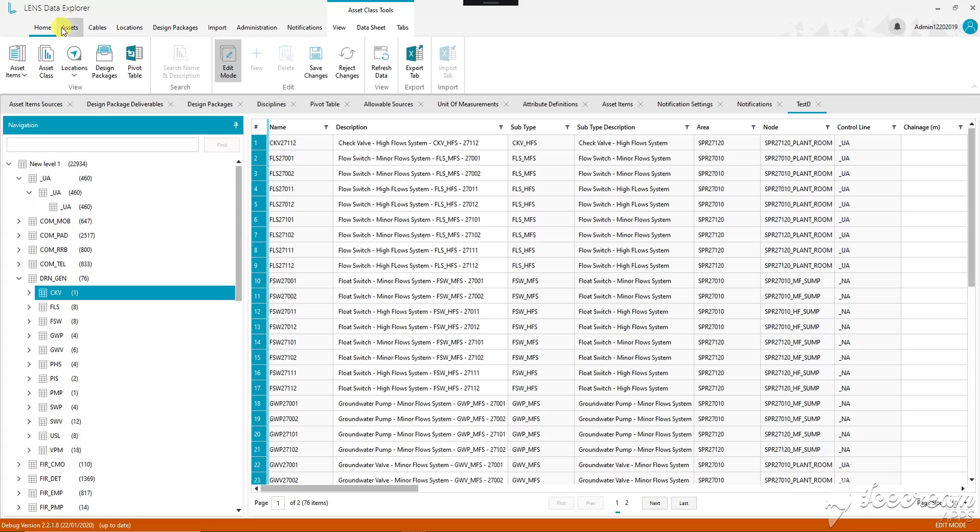The width and height of the screenshot is (980, 532).
Task: Jump to the Last page
Action: [684, 503]
